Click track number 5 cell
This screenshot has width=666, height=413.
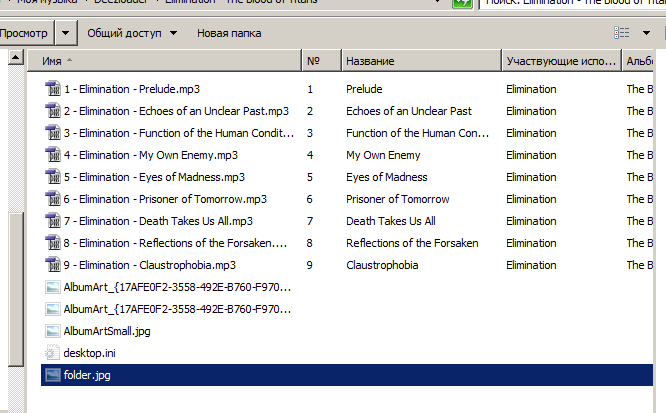pos(310,178)
